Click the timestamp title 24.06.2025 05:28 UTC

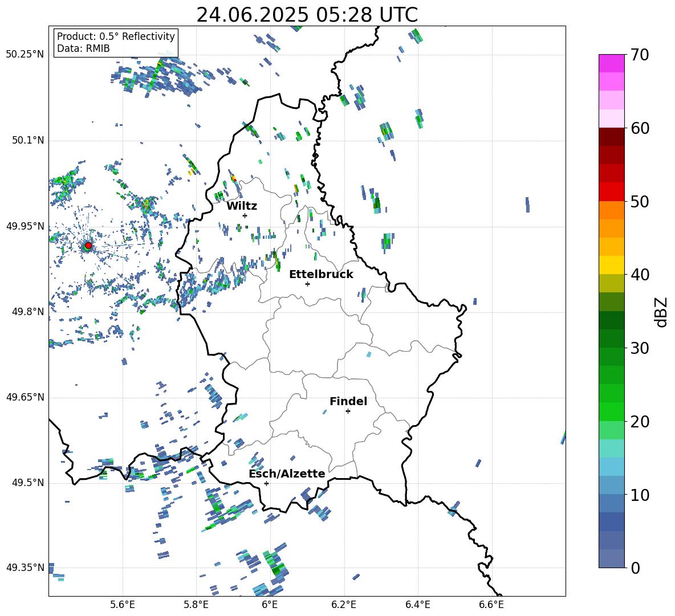[x=307, y=15]
